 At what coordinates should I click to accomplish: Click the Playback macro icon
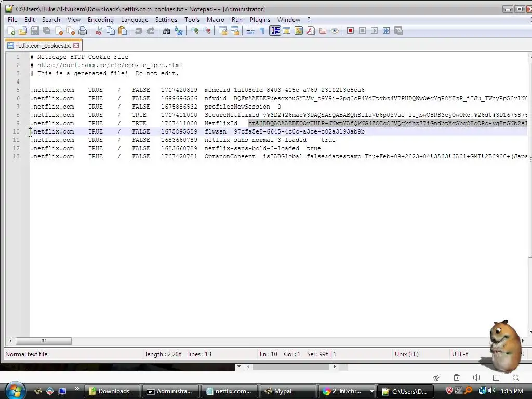tap(374, 31)
